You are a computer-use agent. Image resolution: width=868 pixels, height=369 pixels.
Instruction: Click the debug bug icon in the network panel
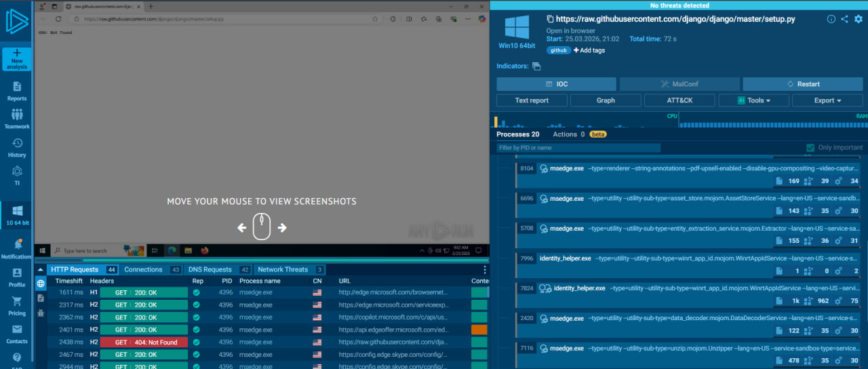pyautogui.click(x=41, y=313)
